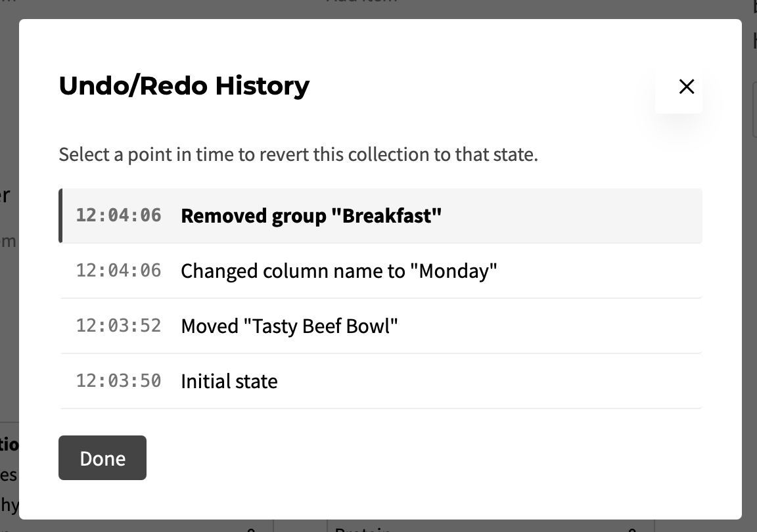Click "Tasty Beef Bowl" text in history list

pyautogui.click(x=322, y=326)
